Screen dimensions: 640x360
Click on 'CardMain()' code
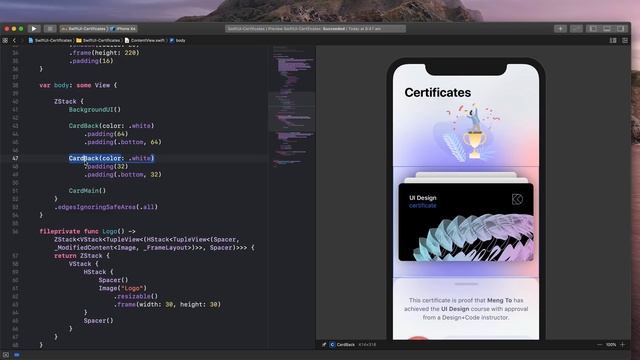pos(87,191)
